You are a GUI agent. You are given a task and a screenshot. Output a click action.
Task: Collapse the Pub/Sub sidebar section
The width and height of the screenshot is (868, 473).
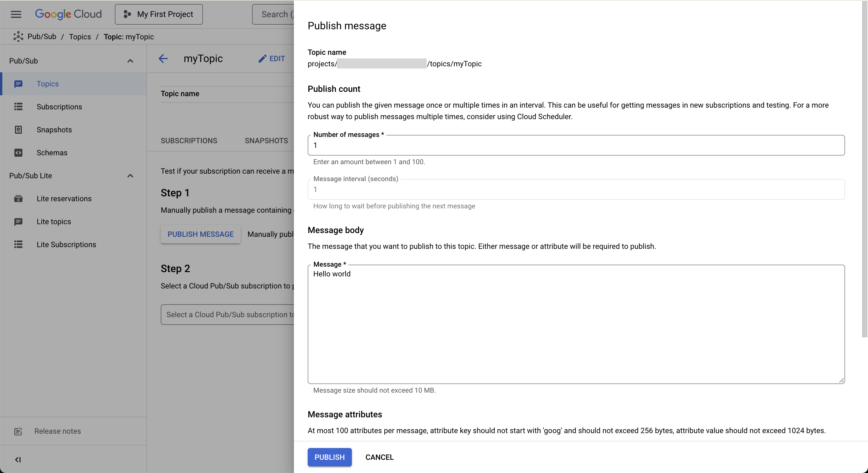click(130, 61)
